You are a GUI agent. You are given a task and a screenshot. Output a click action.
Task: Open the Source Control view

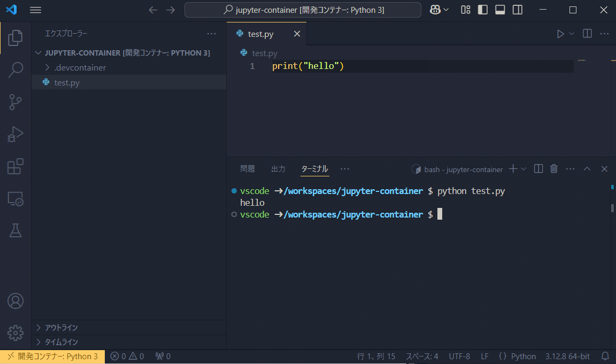coord(16,102)
